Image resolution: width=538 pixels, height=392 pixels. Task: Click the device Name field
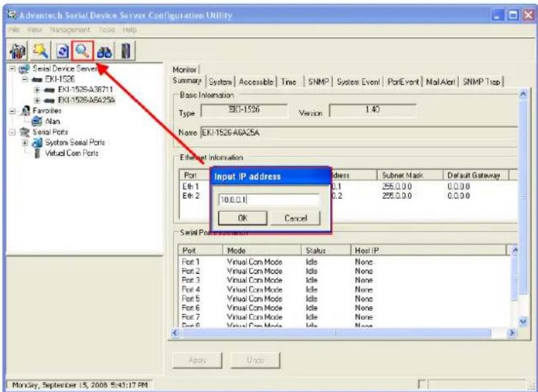click(x=359, y=133)
